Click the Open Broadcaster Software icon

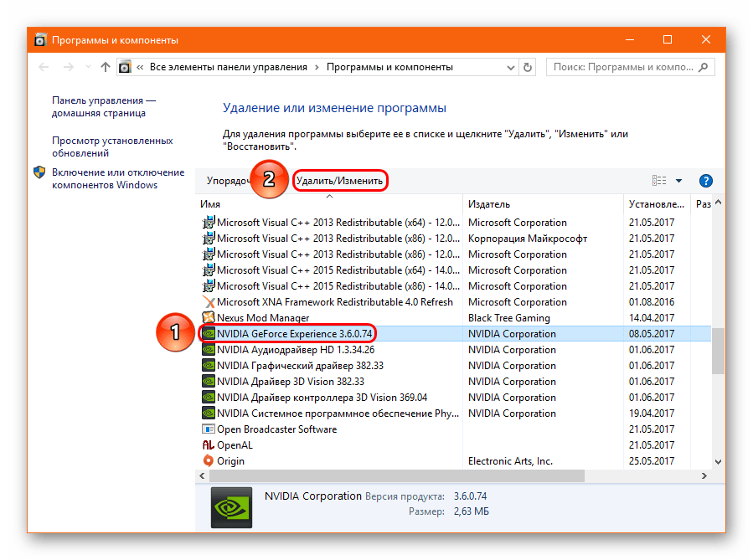click(209, 429)
